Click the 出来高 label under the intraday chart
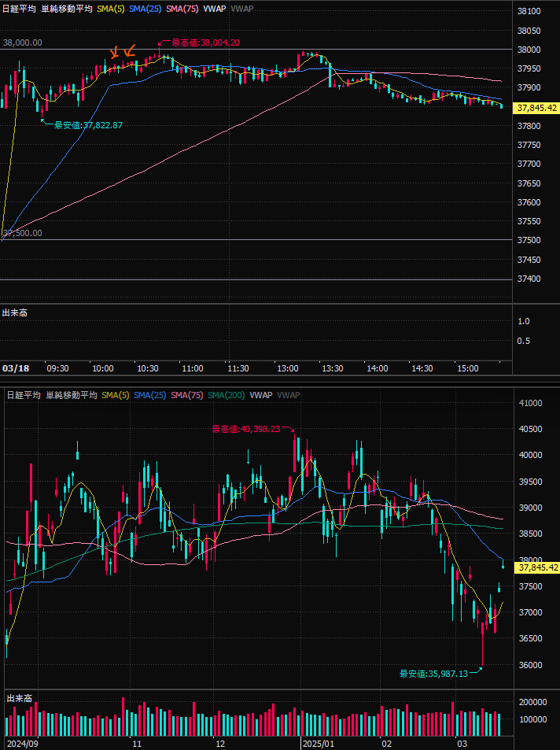Screen dimensions: 560x750 [15, 312]
